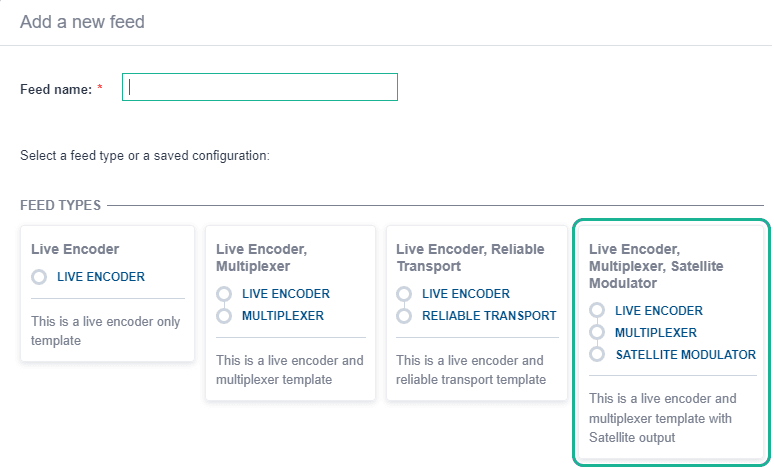The image size is (774, 468).
Task: Choose the template description mentioning Satellite output
Action: [662, 417]
